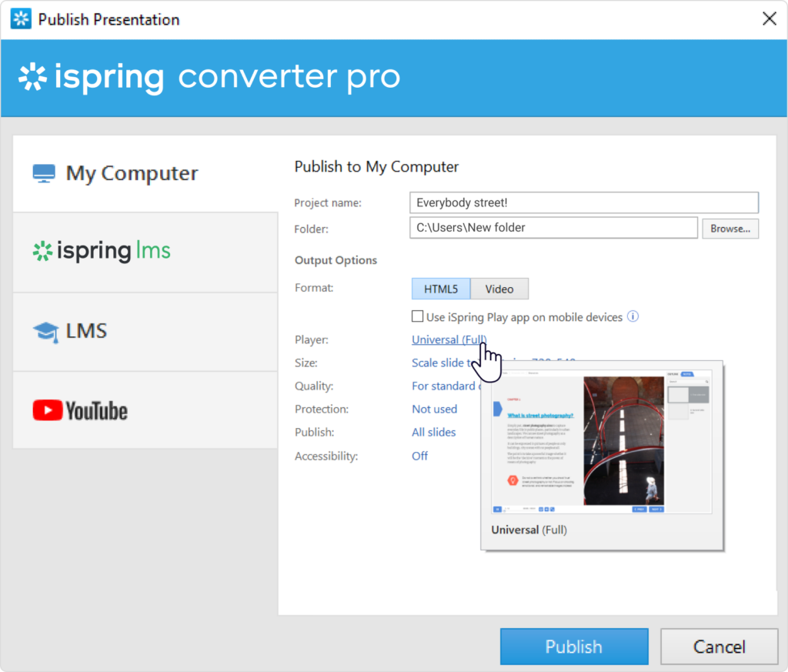Close the Publish Presentation window
Viewport: 788px width, 672px height.
tap(769, 19)
